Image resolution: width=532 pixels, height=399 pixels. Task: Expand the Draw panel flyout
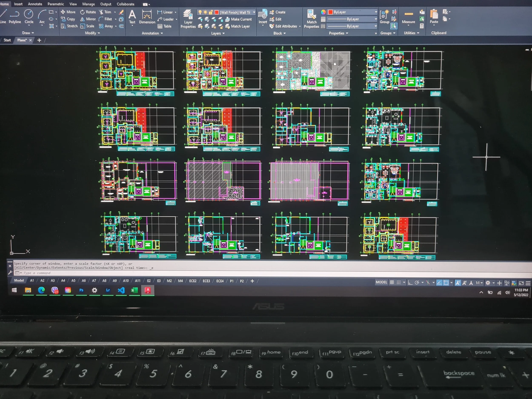(28, 33)
